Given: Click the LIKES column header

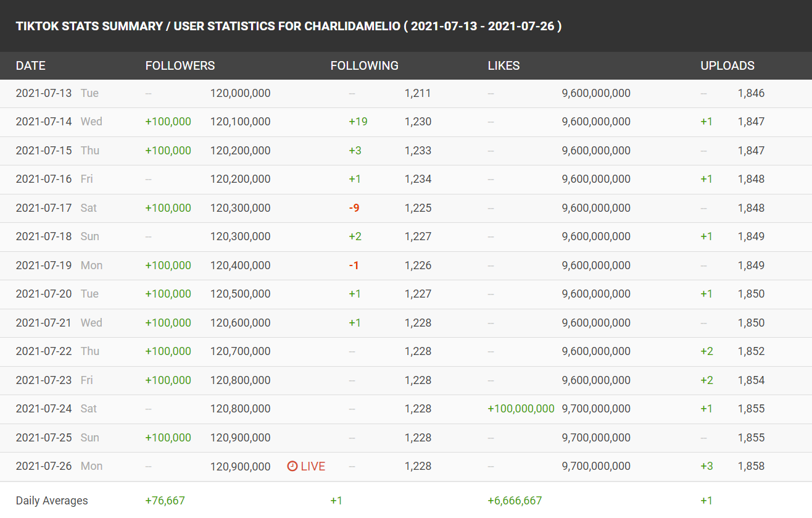Looking at the screenshot, I should 503,65.
